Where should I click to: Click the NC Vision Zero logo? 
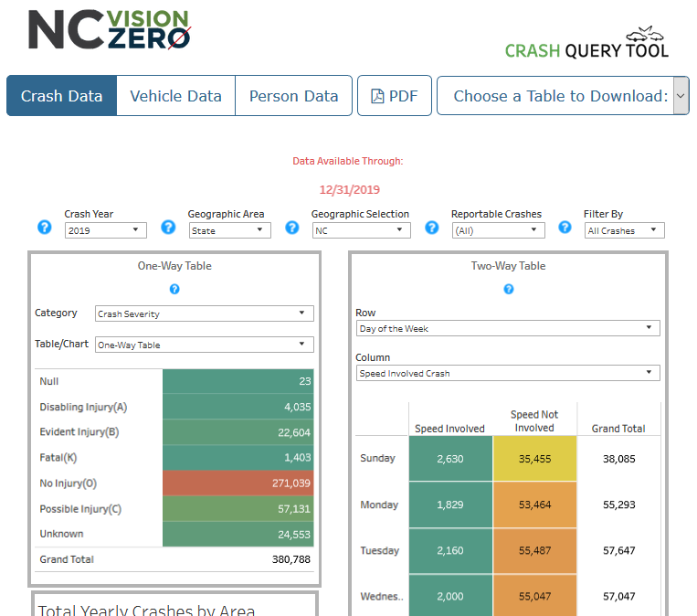[x=109, y=30]
